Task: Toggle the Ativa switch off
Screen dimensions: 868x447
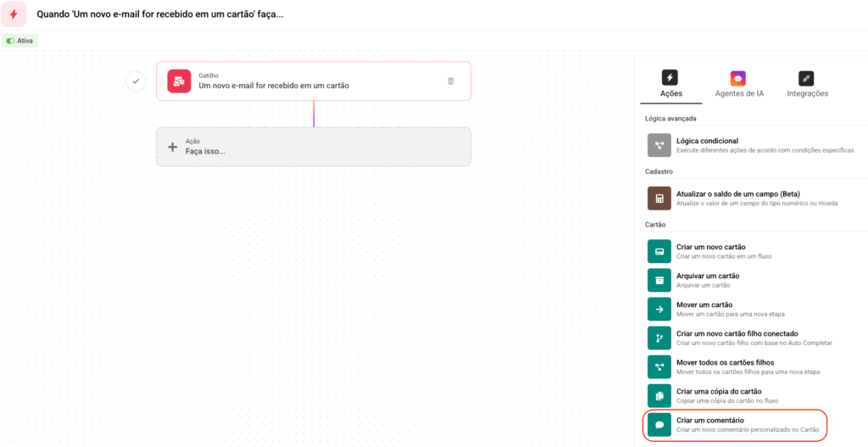Action: (x=11, y=41)
